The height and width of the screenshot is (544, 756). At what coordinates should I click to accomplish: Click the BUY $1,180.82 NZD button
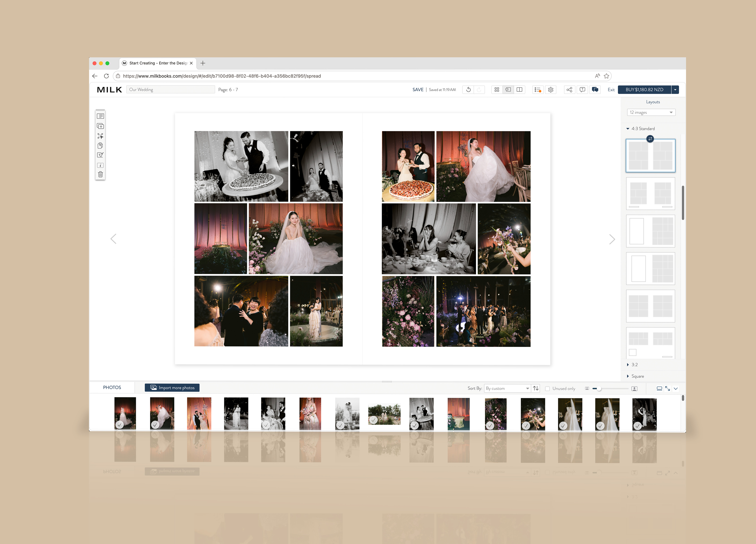point(644,90)
